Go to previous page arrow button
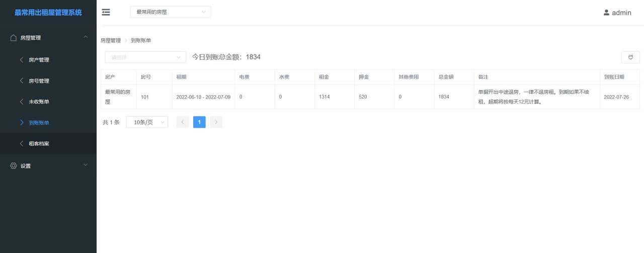 pyautogui.click(x=183, y=122)
